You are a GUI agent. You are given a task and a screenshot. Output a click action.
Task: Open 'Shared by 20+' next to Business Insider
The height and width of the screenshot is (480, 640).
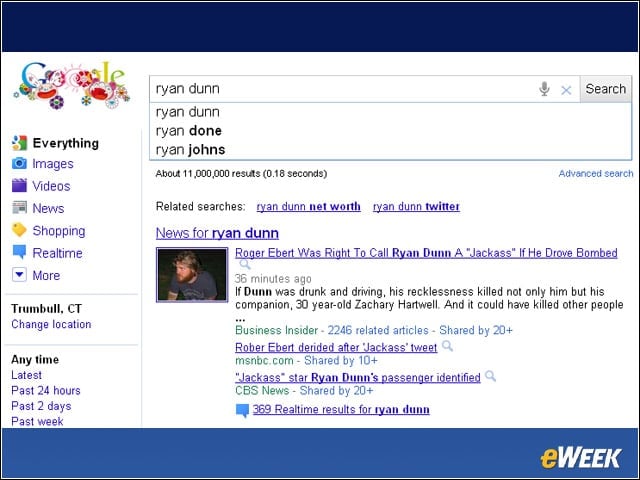point(476,330)
